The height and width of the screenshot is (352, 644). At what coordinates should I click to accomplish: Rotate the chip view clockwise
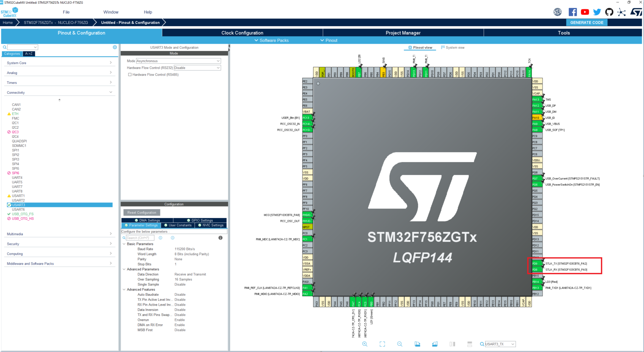tap(417, 344)
